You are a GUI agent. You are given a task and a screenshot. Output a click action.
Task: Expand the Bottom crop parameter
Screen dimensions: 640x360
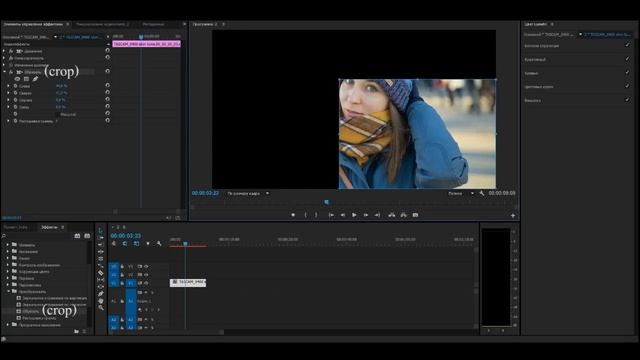(x=9, y=107)
